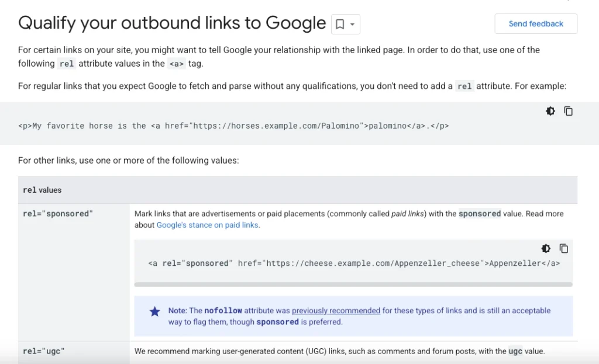Copy the Appenzeller sponsored code sample
The width and height of the screenshot is (599, 364).
click(564, 248)
